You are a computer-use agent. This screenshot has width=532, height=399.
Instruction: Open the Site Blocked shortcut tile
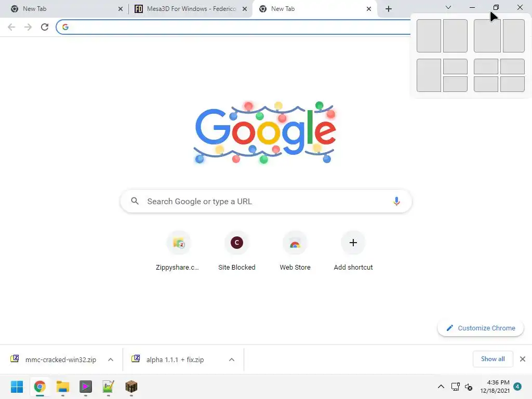237,251
